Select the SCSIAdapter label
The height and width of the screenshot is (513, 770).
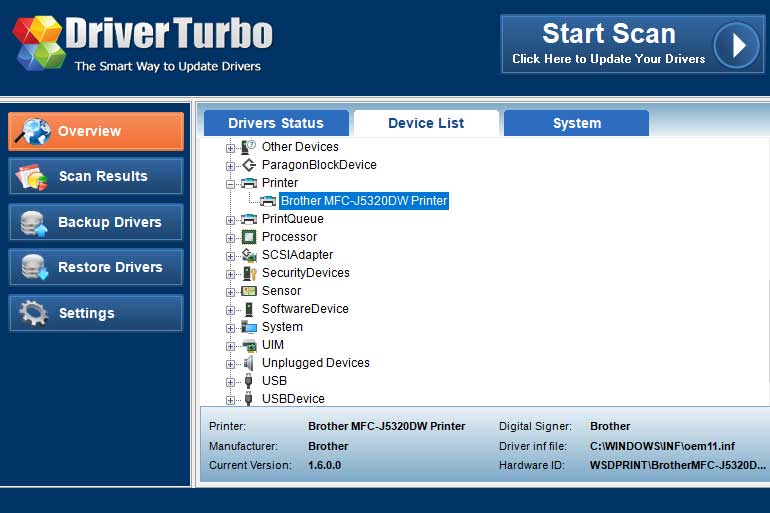click(x=297, y=255)
